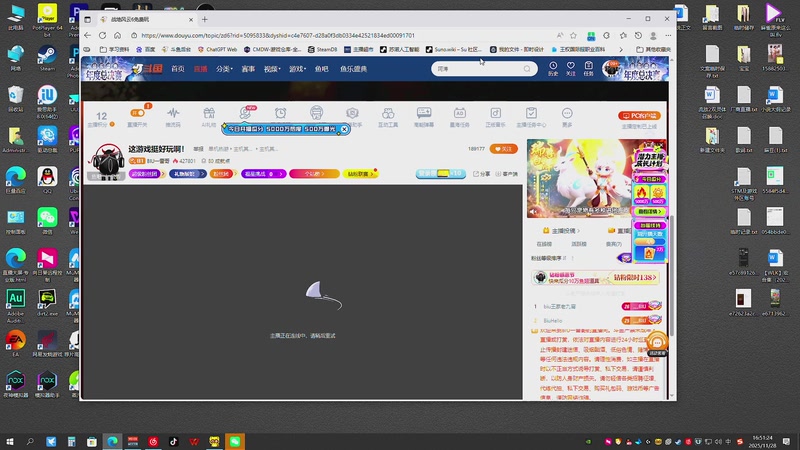The image size is (800, 450).
Task: Expand the bookmarks overflow chevron
Action: coord(621,49)
